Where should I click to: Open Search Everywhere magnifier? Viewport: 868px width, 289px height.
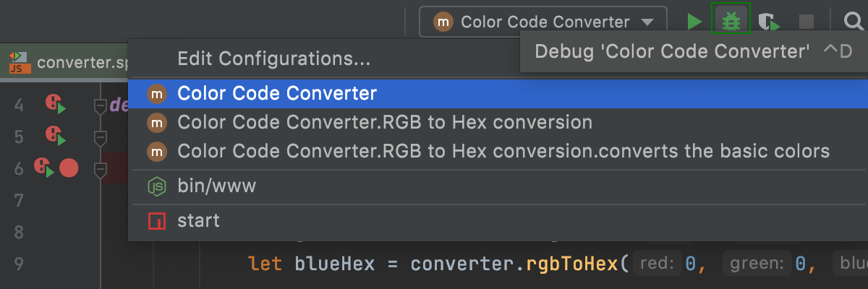(854, 22)
